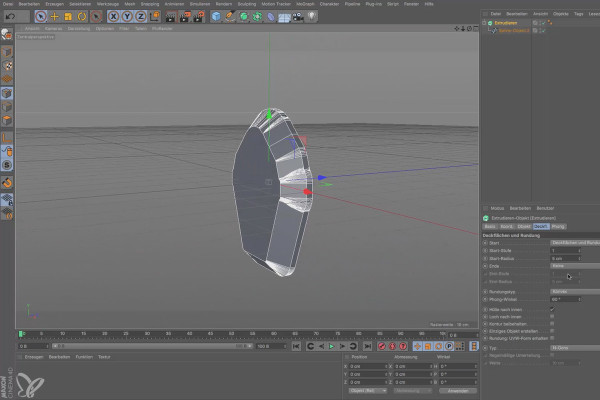
Task: Select the live selection tool
Action: pyautogui.click(x=41, y=16)
